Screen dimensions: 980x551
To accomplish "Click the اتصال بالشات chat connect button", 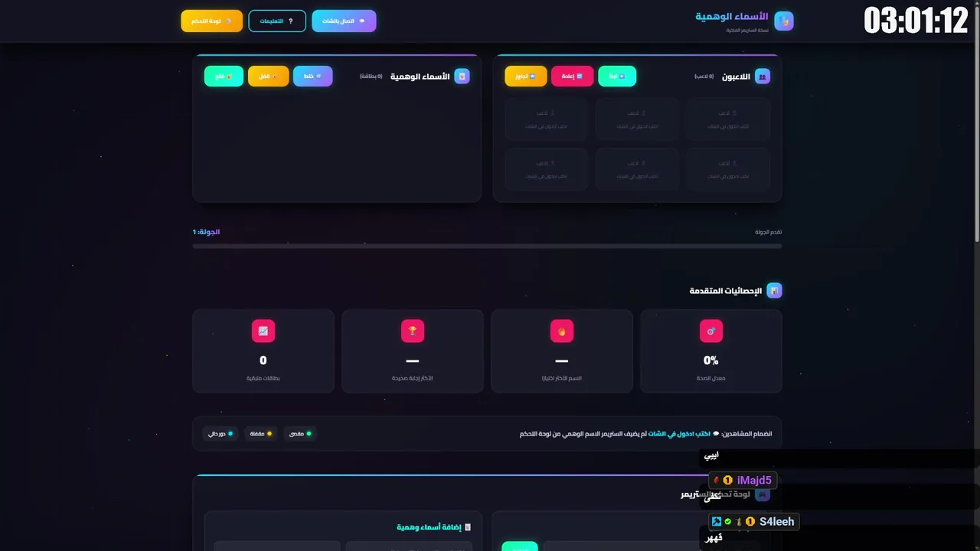I will (344, 21).
